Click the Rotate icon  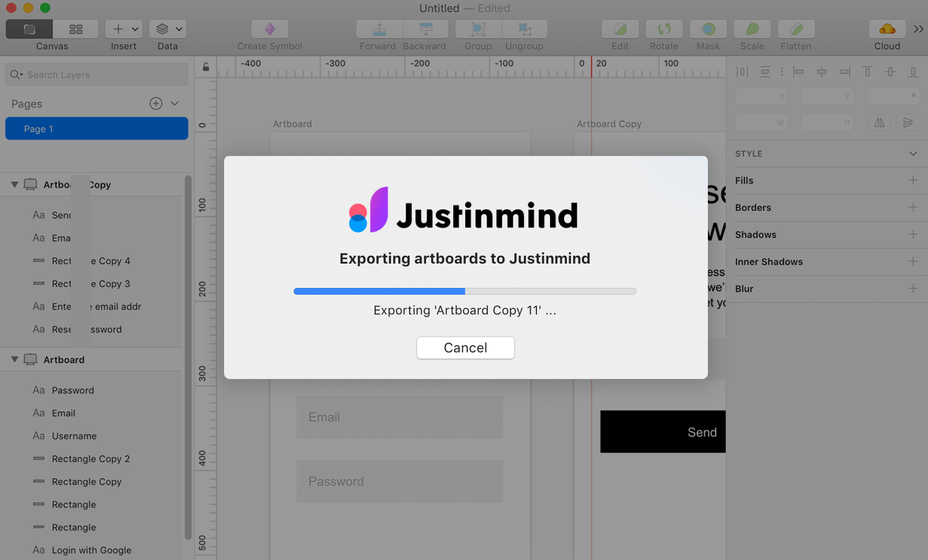tap(664, 29)
